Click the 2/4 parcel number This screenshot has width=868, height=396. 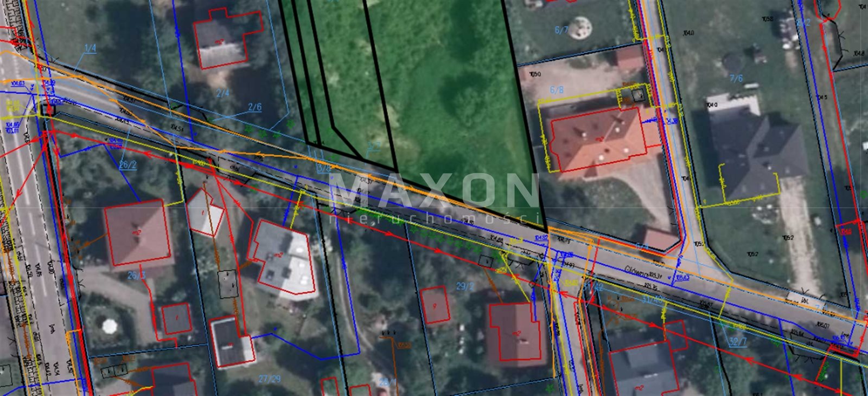click(x=222, y=93)
